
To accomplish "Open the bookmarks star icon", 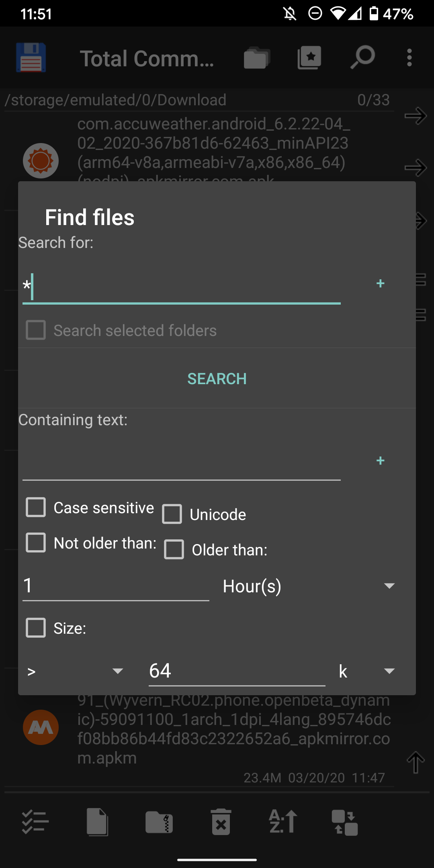I will coord(309,58).
